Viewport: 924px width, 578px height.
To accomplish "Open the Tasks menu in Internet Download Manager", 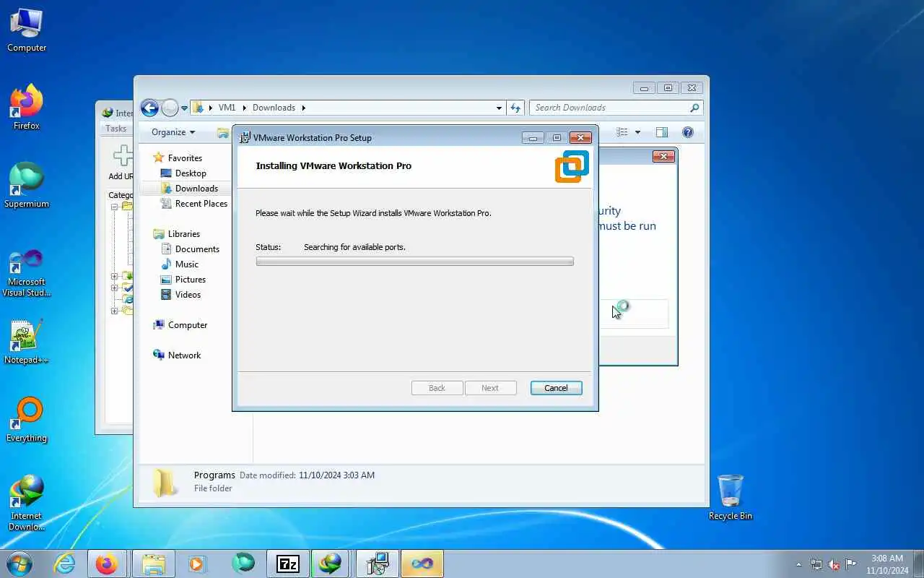I will 115,129.
